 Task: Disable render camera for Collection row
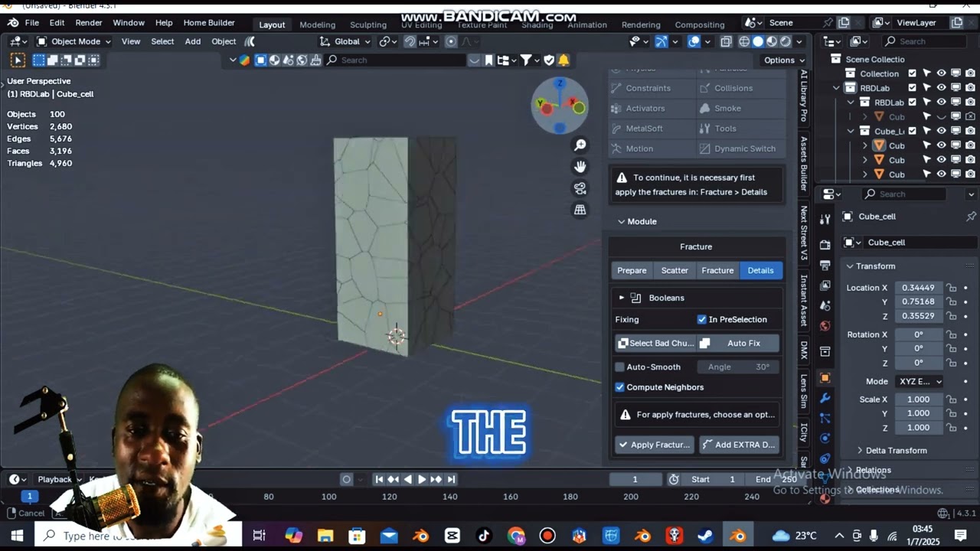pos(970,73)
